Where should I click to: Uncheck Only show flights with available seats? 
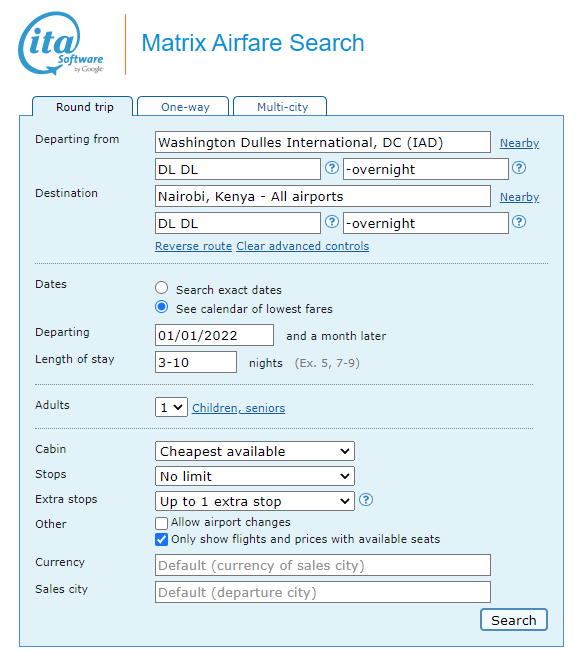161,539
